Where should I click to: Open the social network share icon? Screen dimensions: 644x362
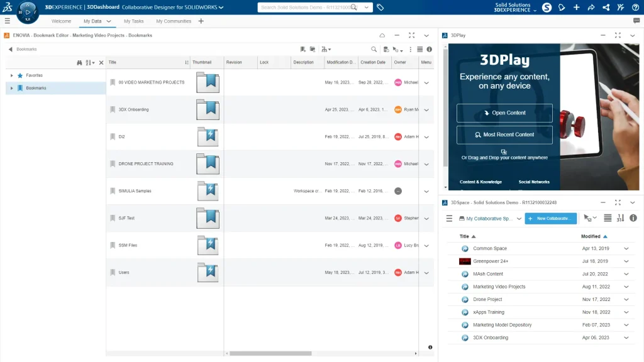coord(606,8)
